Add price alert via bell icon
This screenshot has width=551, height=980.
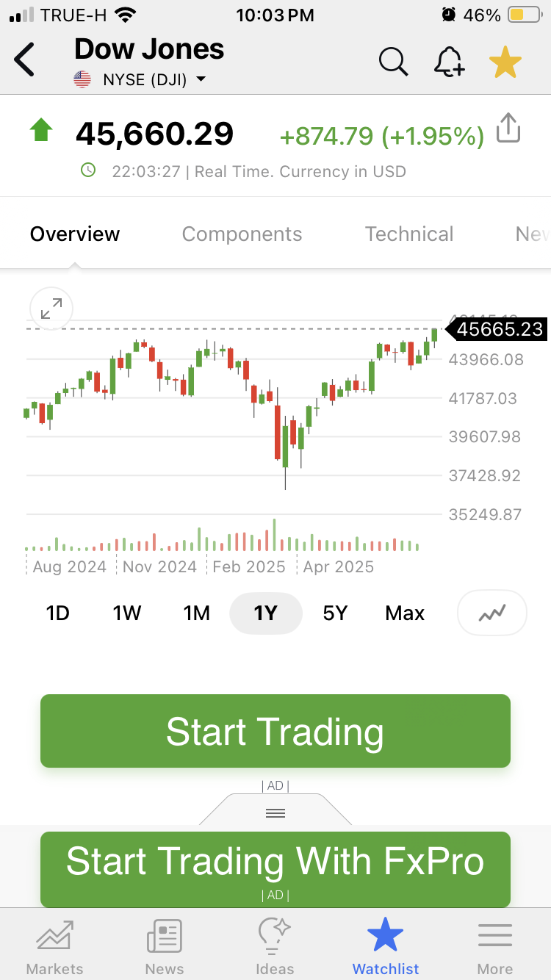448,61
